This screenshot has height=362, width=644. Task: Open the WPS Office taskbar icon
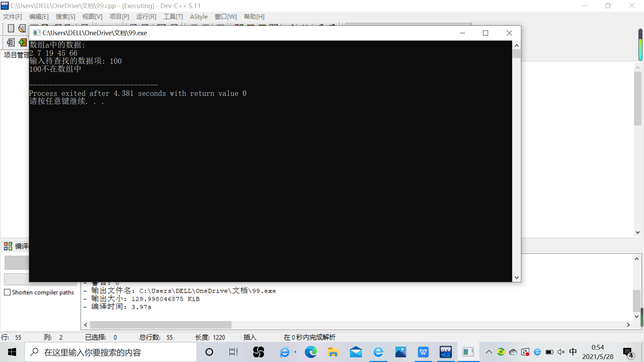423,352
